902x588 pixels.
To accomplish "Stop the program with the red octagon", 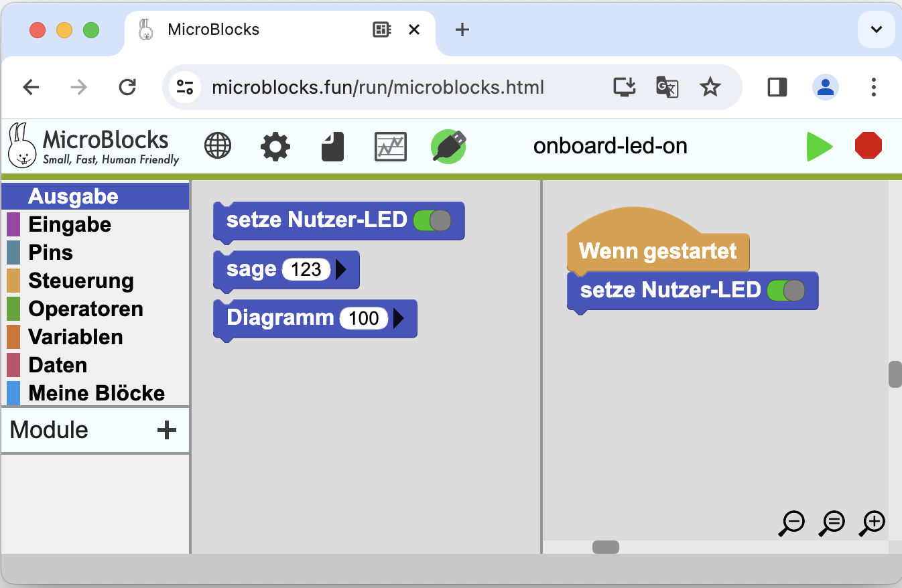I will pyautogui.click(x=868, y=145).
